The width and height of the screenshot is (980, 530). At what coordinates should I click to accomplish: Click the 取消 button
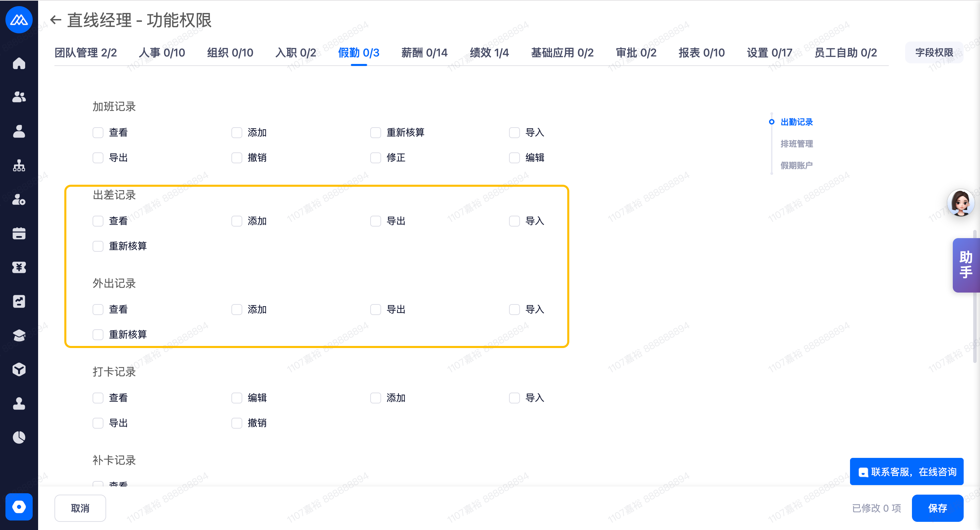click(x=80, y=508)
